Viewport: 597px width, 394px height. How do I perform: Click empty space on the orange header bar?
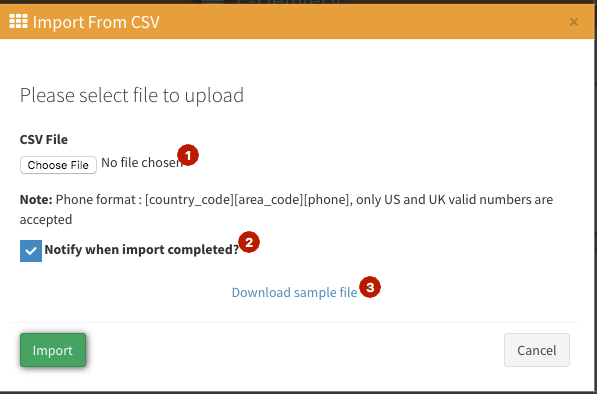tap(362, 22)
